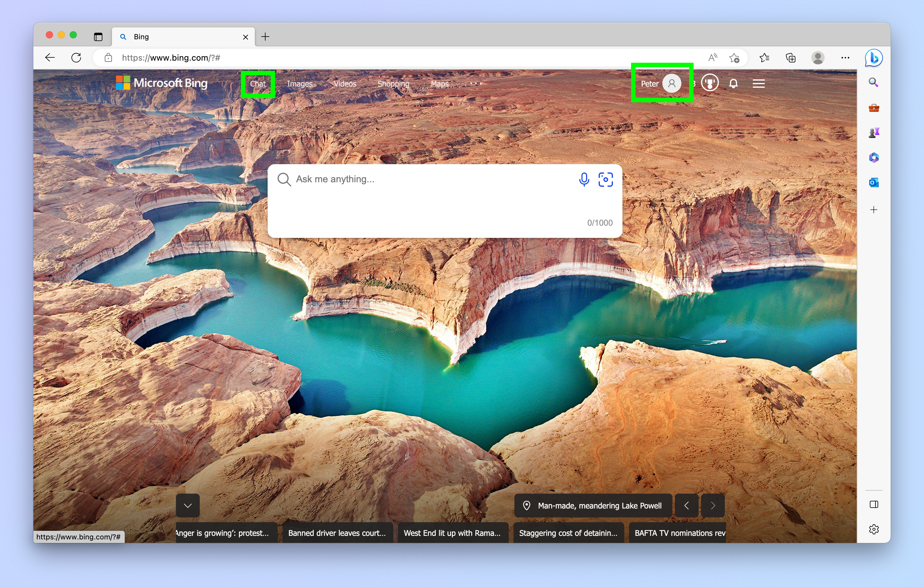924x587 pixels.
Task: Open Microsoft 365 from the sidebar
Action: [x=873, y=158]
